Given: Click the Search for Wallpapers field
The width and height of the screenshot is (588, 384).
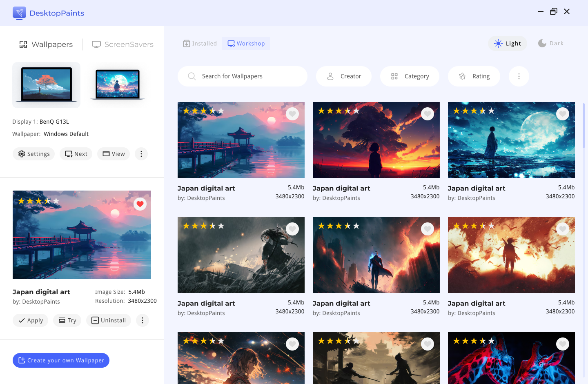Looking at the screenshot, I should coord(249,76).
